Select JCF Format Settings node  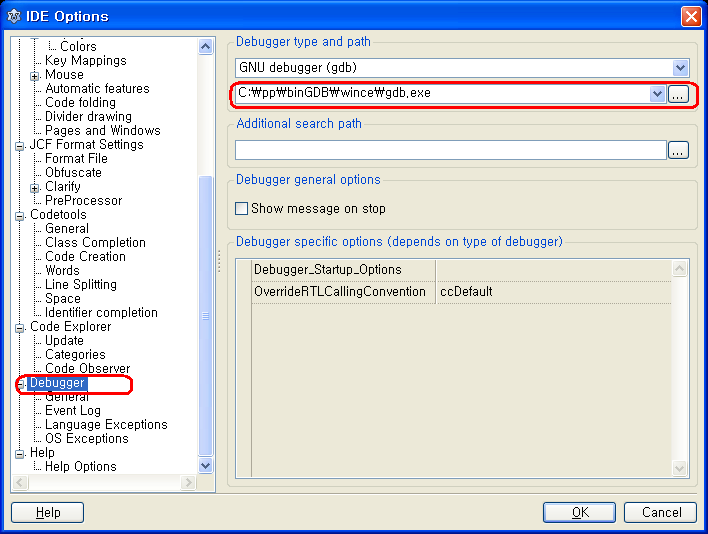point(87,144)
